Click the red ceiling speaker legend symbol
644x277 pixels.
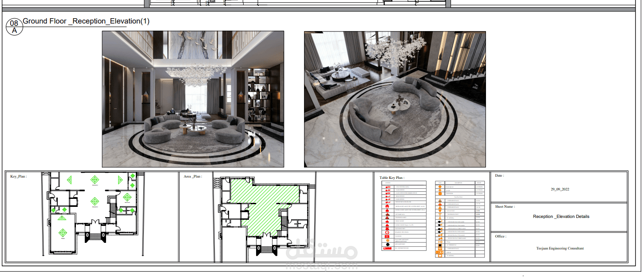coord(387,232)
